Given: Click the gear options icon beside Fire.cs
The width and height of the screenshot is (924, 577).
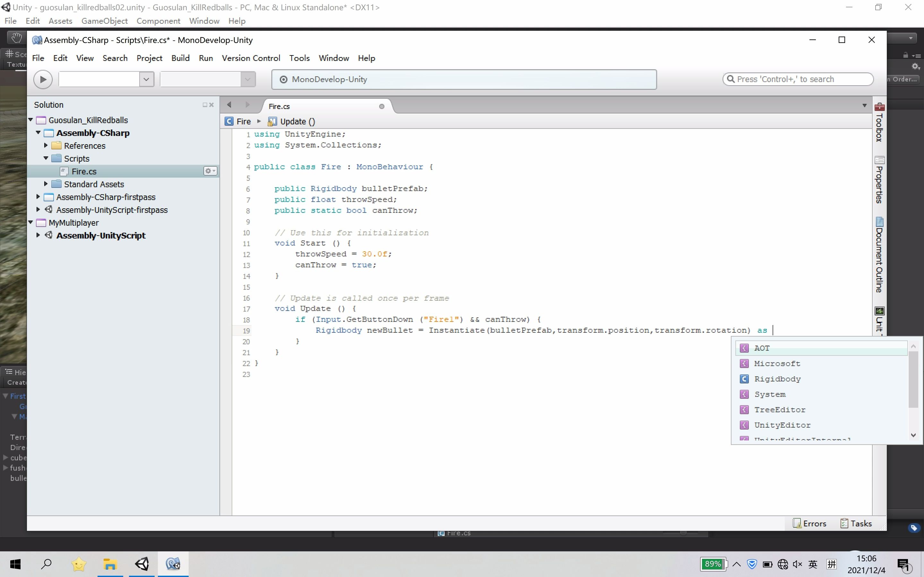Looking at the screenshot, I should (210, 171).
